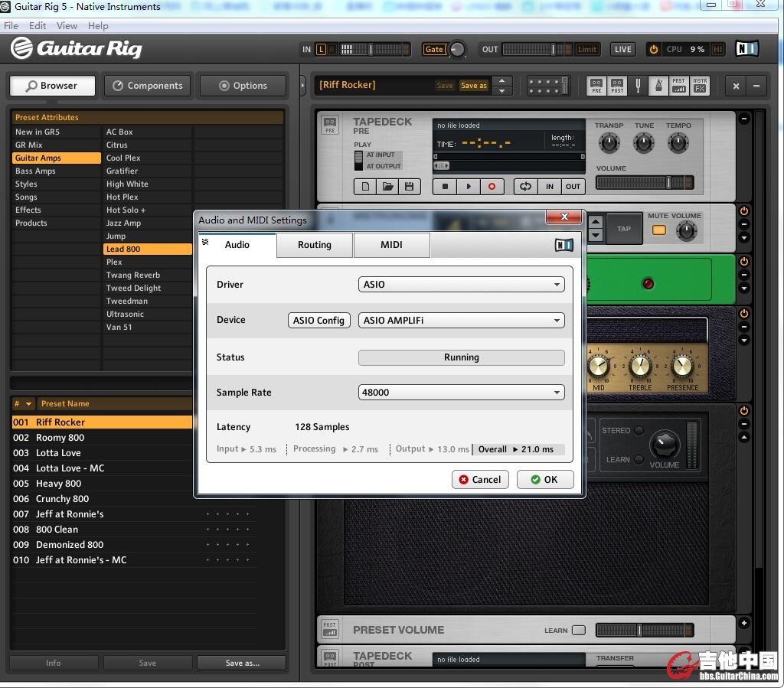Switch to the MIDI tab
The width and height of the screenshot is (784, 688).
(391, 245)
